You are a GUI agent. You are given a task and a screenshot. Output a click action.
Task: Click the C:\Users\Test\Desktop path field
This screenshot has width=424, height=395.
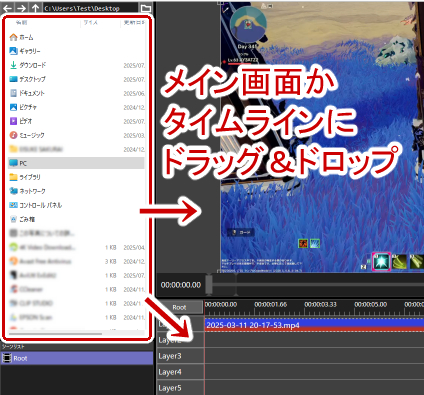coord(91,8)
